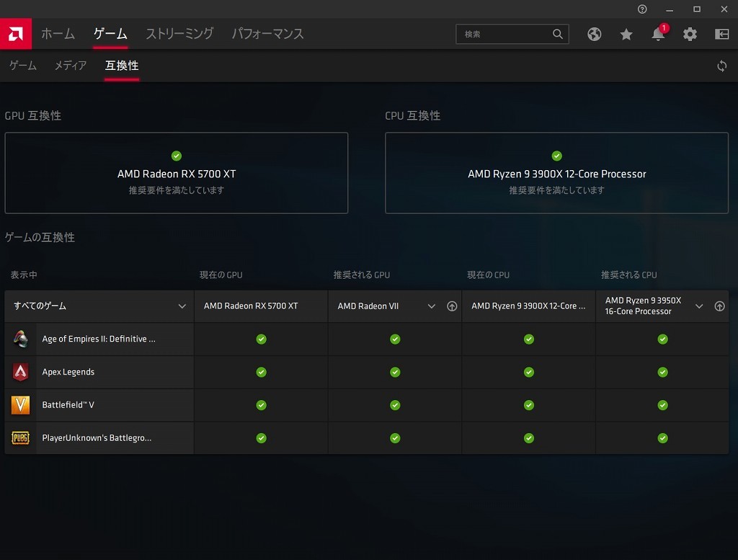Click the 推奨される CPU column header
Image resolution: width=738 pixels, height=560 pixels.
tap(628, 275)
